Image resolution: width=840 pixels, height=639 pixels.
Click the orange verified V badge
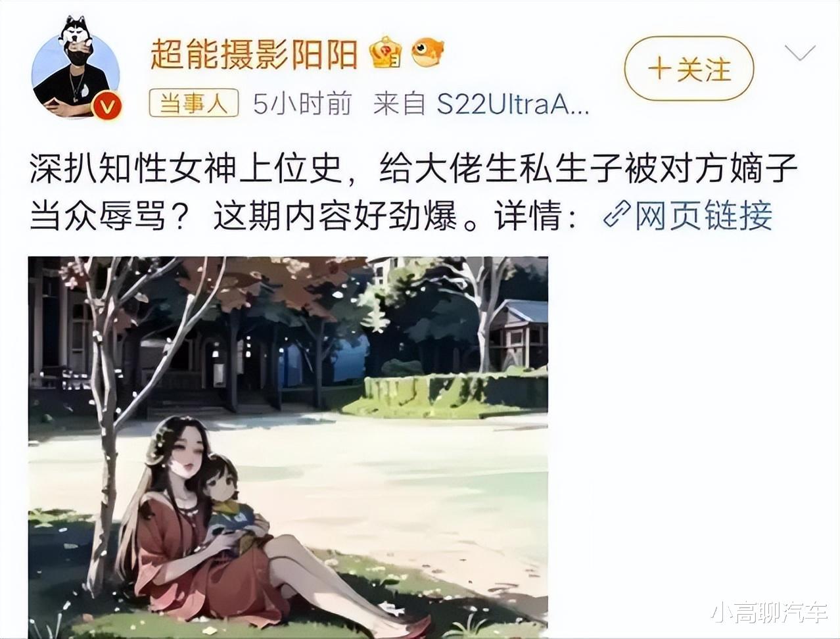pyautogui.click(x=106, y=105)
